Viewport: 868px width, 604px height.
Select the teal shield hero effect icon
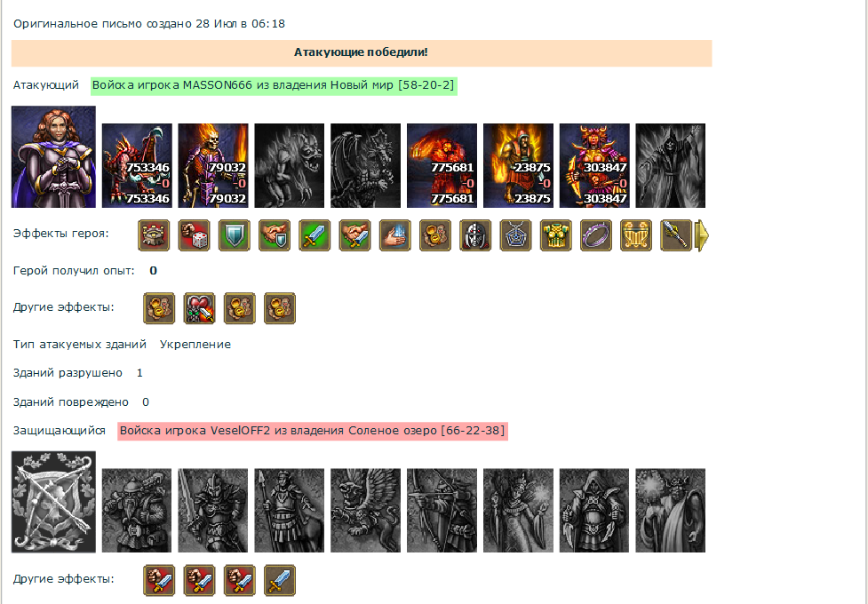[235, 235]
